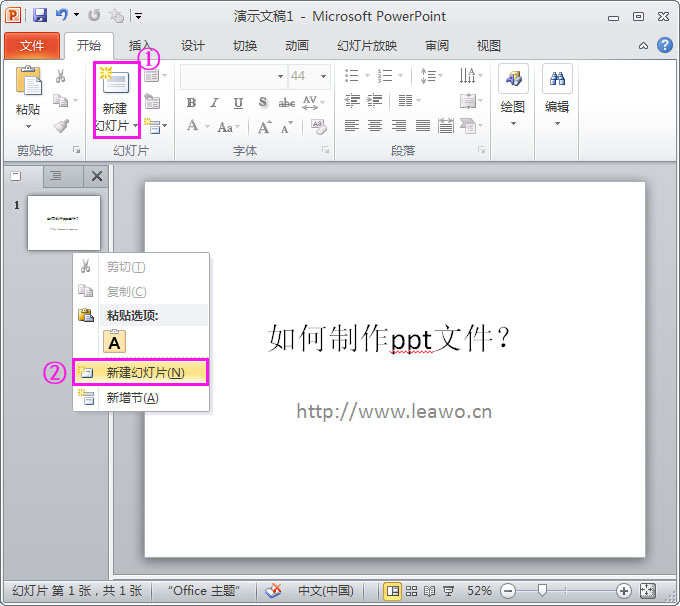Open slide layout dropdown
This screenshot has width=680, height=606.
(155, 76)
